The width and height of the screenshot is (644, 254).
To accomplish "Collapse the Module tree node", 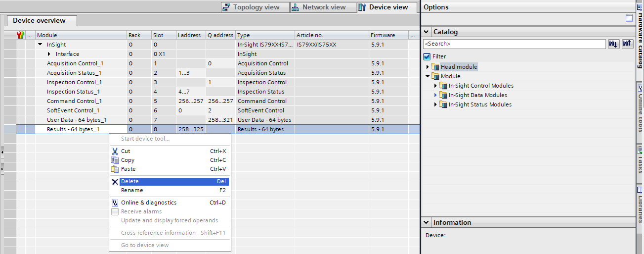I will (x=428, y=76).
